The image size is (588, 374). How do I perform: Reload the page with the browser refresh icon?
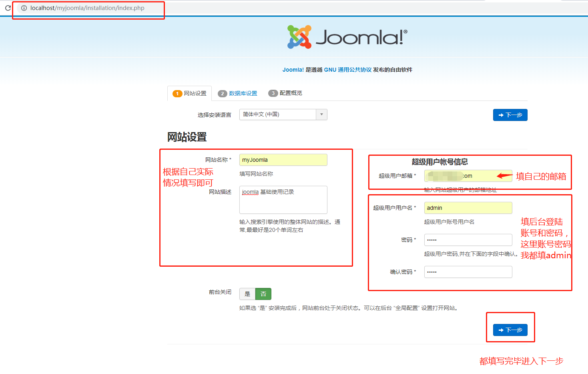pos(8,8)
